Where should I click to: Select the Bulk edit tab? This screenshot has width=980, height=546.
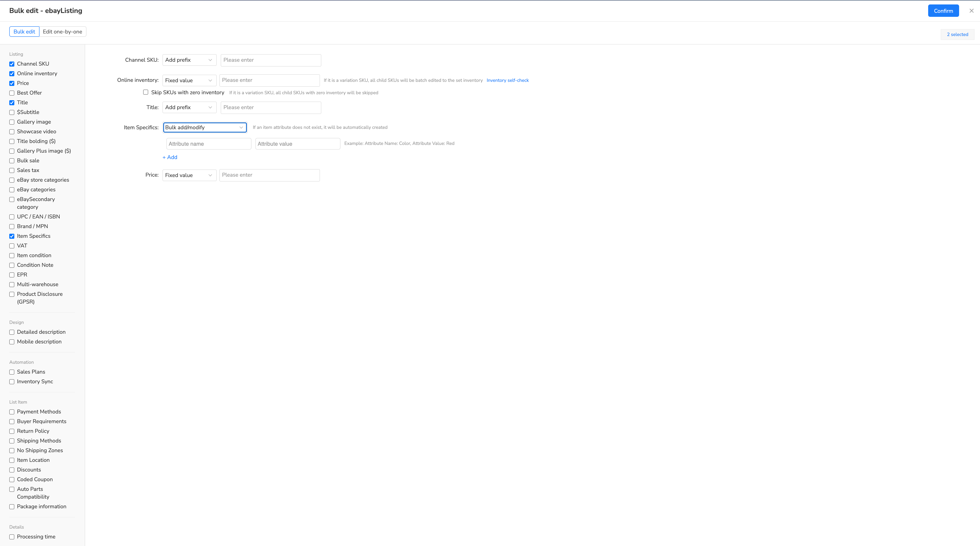pyautogui.click(x=24, y=32)
